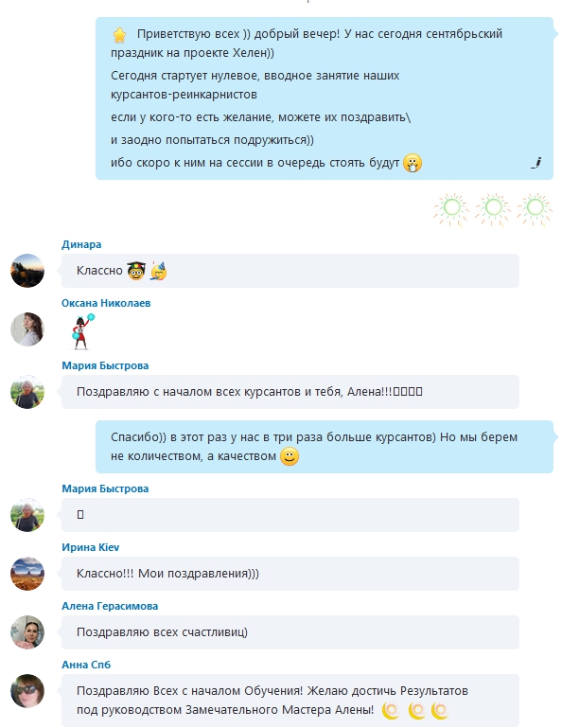The width and height of the screenshot is (562, 728).
Task: Click the first firework sun sticker
Action: point(451,210)
